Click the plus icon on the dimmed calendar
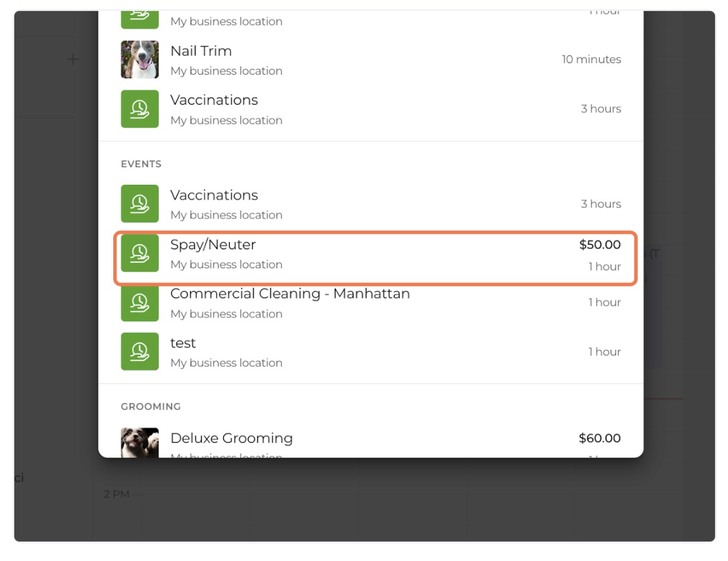Image resolution: width=728 pixels, height=561 pixels. coord(74,59)
